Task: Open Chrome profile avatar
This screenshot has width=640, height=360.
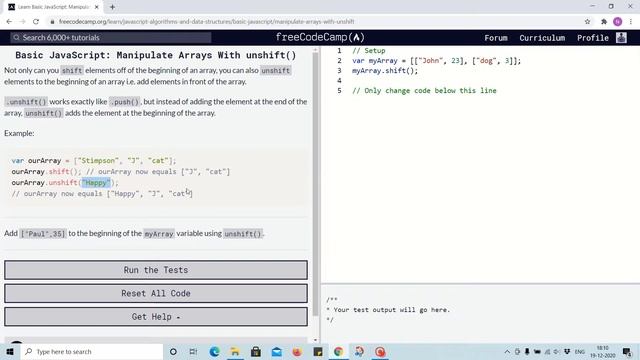Action: [618, 22]
